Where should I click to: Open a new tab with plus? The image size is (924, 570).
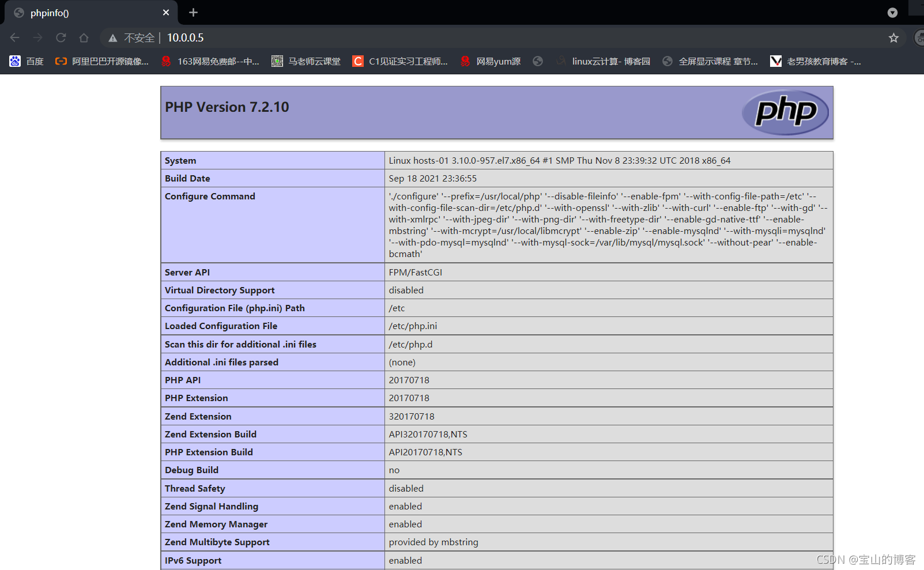tap(194, 13)
